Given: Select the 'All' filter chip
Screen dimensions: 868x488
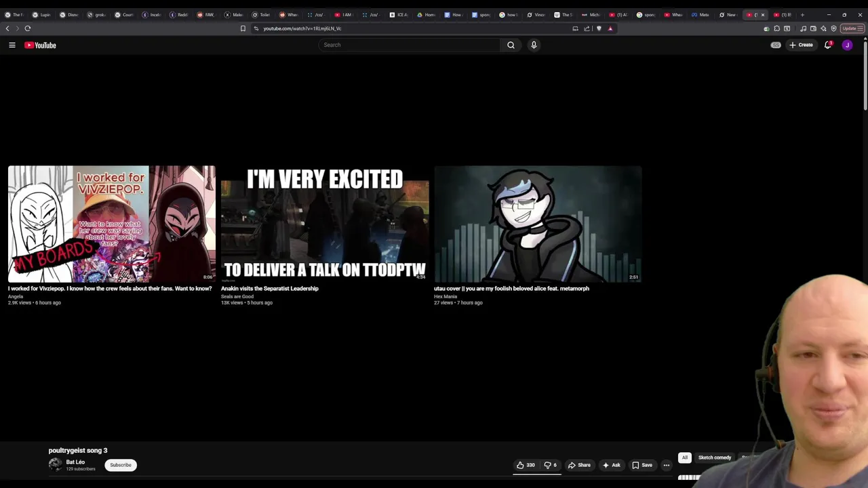Looking at the screenshot, I should pyautogui.click(x=685, y=457).
